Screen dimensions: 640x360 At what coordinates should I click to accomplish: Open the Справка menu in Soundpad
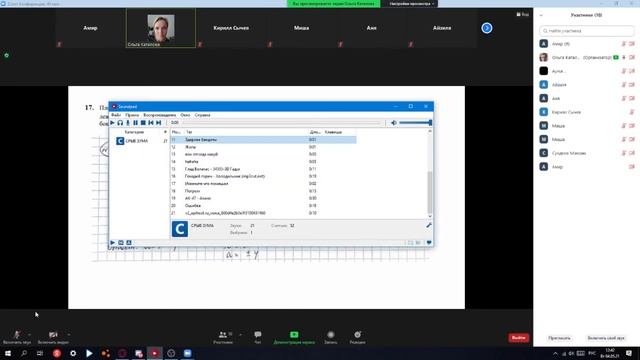coord(202,115)
